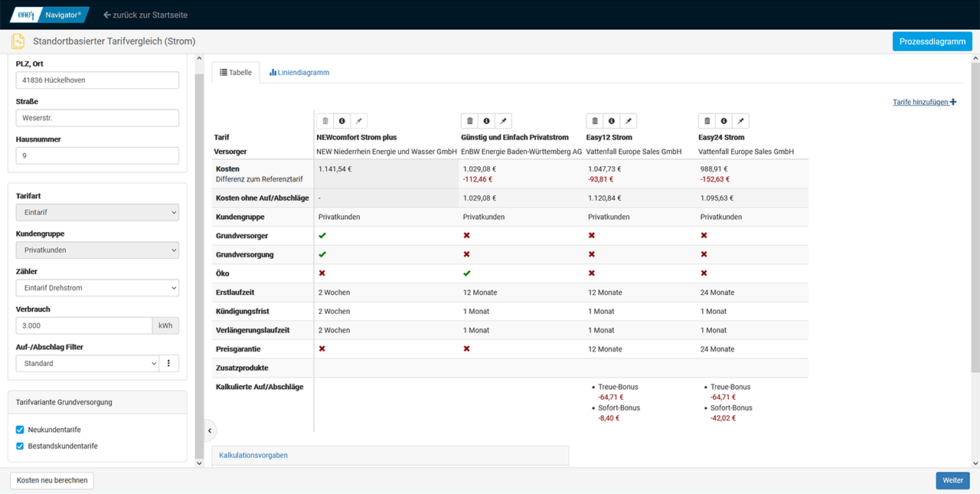
Task: Select the Tabelle tab
Action: (x=236, y=73)
